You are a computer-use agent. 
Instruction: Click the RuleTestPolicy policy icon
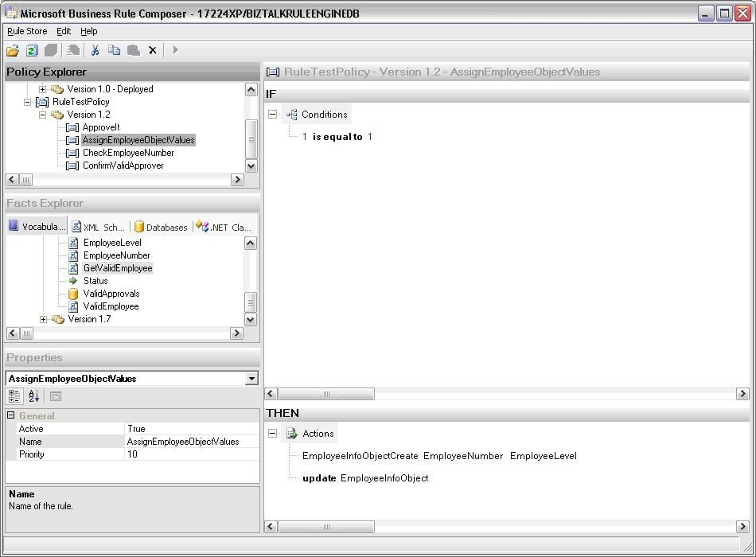pos(42,102)
